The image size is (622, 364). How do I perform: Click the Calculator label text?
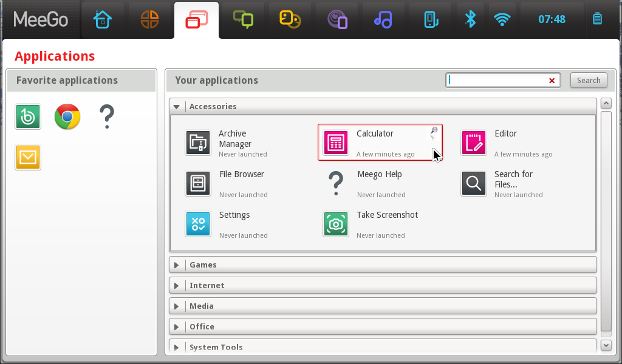375,133
